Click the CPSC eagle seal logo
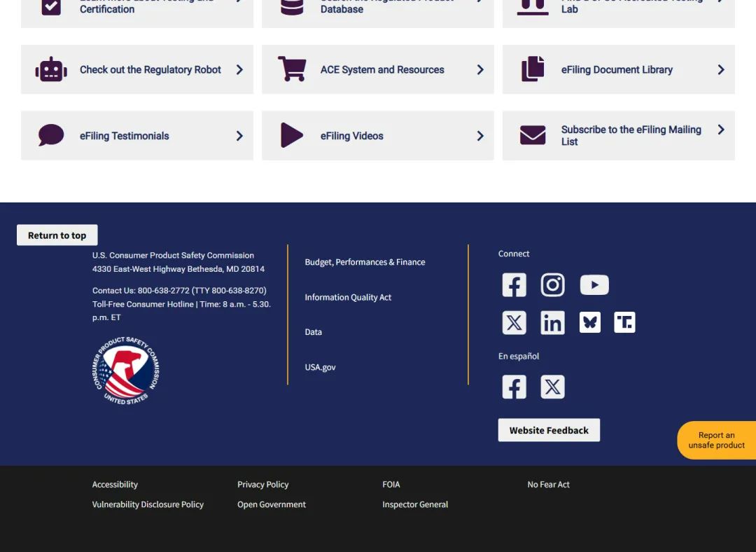The height and width of the screenshot is (552, 756). 126,371
